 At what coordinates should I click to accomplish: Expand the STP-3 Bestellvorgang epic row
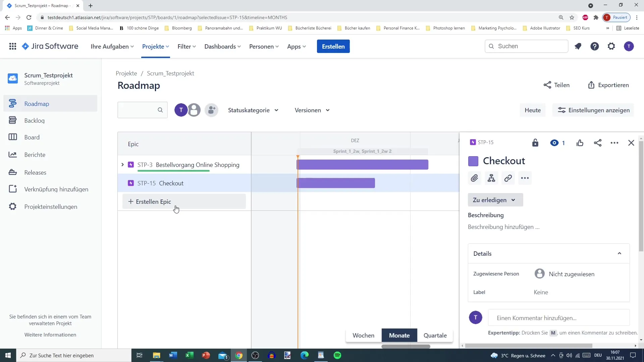pyautogui.click(x=123, y=165)
